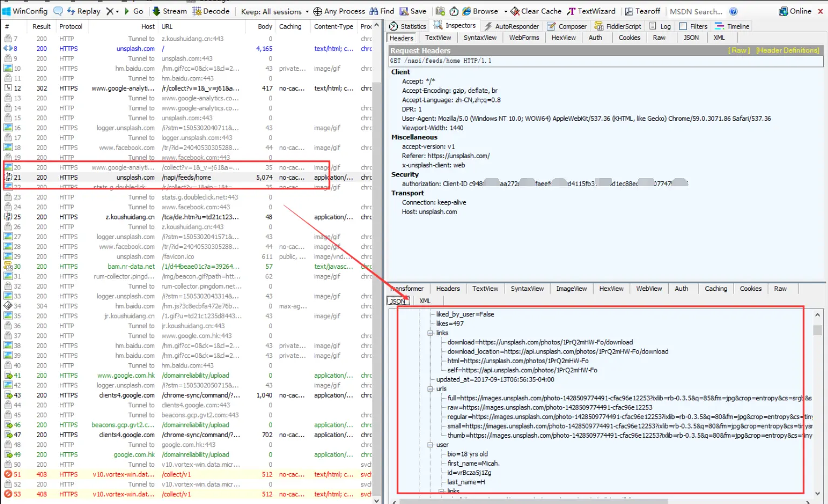Viewport: 828px width, 504px height.
Task: Select response XML tab
Action: pos(425,301)
